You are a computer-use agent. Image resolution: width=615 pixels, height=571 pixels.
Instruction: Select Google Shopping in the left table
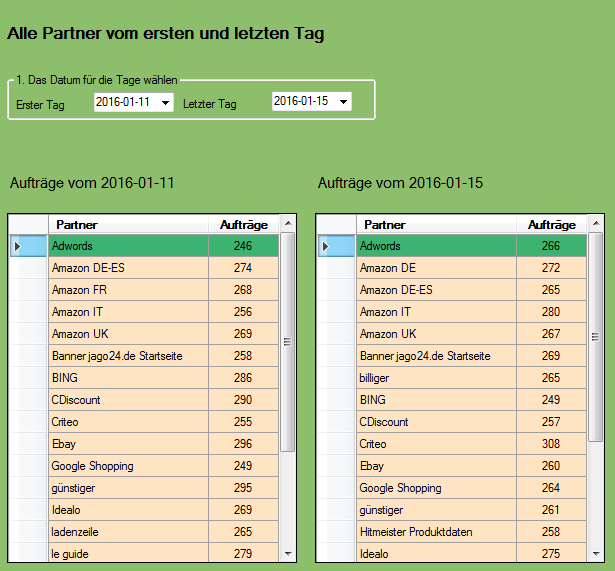128,466
